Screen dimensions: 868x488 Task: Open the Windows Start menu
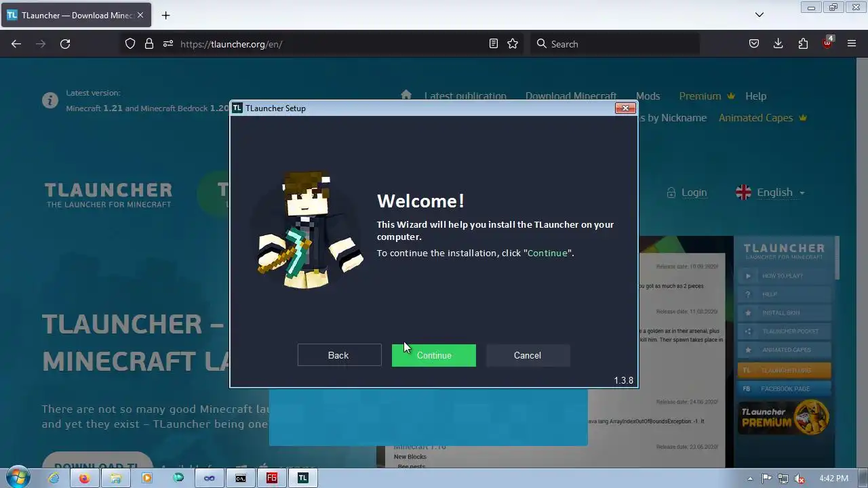click(x=18, y=478)
